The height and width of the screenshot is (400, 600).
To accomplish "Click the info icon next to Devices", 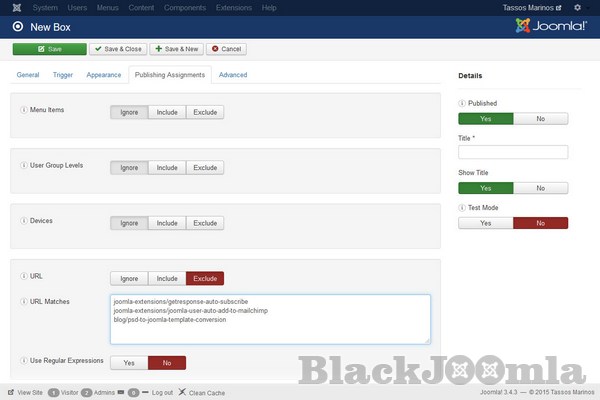I will click(23, 220).
